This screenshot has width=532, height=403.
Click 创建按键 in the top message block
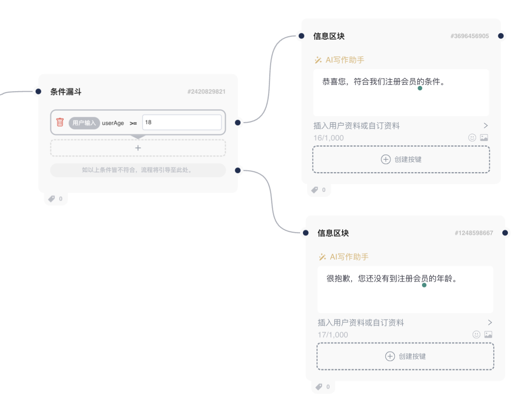point(401,159)
